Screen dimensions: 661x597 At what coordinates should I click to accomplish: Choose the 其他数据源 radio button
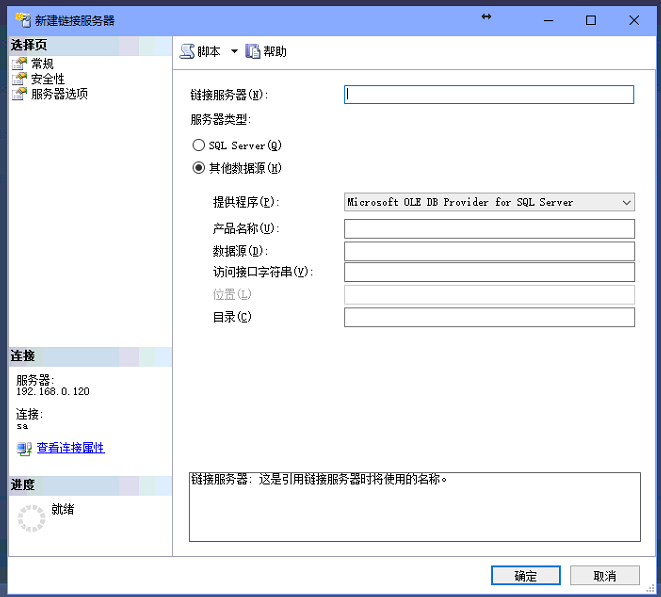coord(199,168)
